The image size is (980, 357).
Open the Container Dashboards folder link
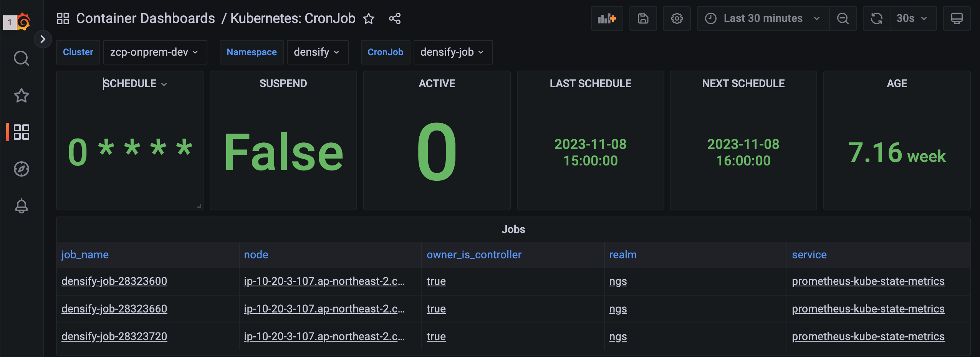pos(146,18)
